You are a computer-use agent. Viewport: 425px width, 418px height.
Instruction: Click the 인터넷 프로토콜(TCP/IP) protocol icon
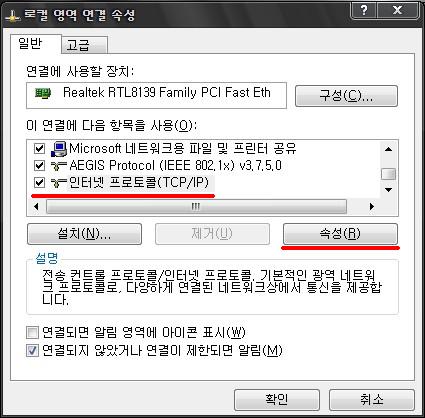(59, 183)
